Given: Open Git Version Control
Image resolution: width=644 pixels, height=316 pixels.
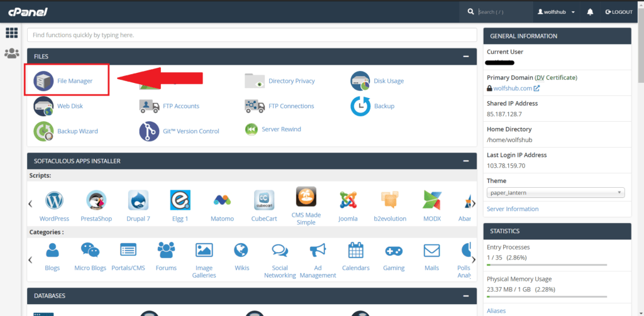Looking at the screenshot, I should (149, 131).
